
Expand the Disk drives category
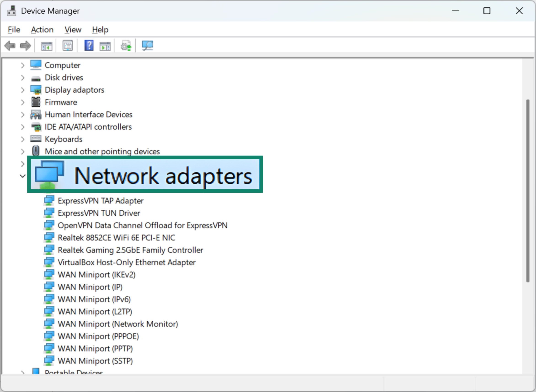[x=23, y=78]
